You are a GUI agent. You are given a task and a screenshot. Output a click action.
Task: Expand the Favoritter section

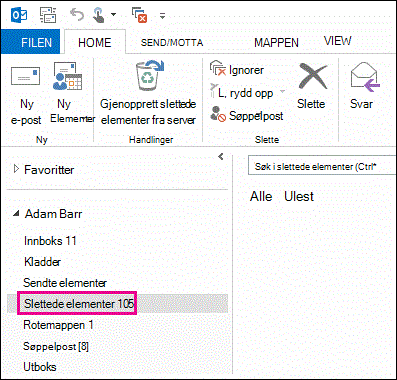pos(16,169)
